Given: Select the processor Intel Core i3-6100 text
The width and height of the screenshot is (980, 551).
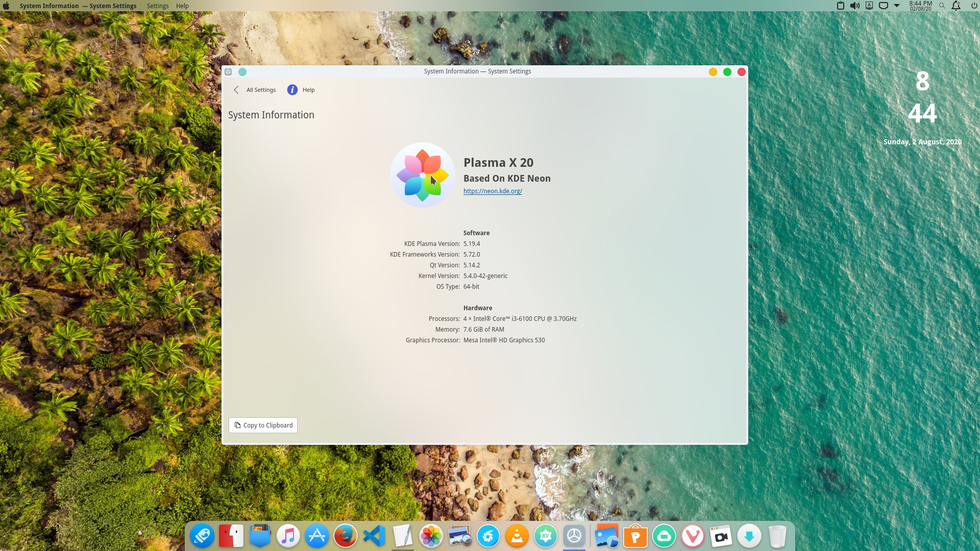Looking at the screenshot, I should (520, 319).
